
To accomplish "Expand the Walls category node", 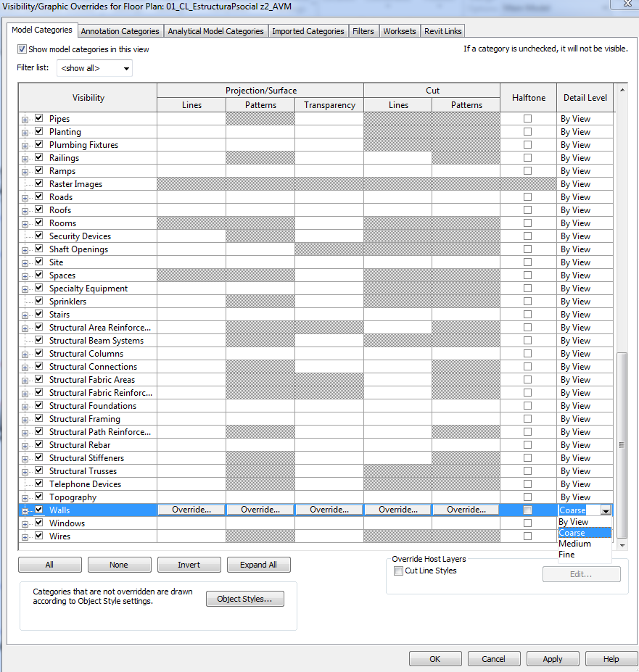I will coord(25,511).
